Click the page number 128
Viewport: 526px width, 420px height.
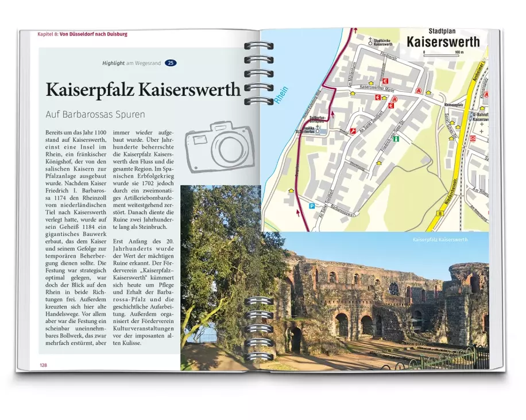click(43, 365)
